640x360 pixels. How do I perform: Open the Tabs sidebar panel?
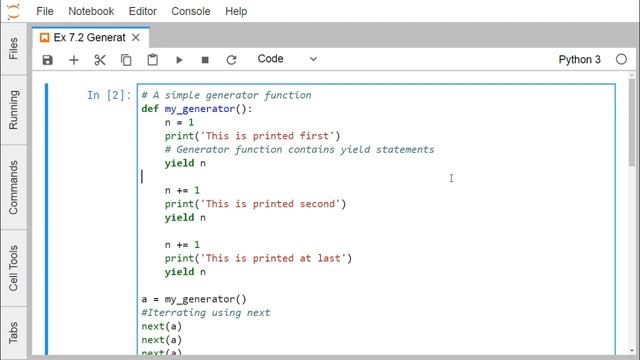click(x=13, y=332)
